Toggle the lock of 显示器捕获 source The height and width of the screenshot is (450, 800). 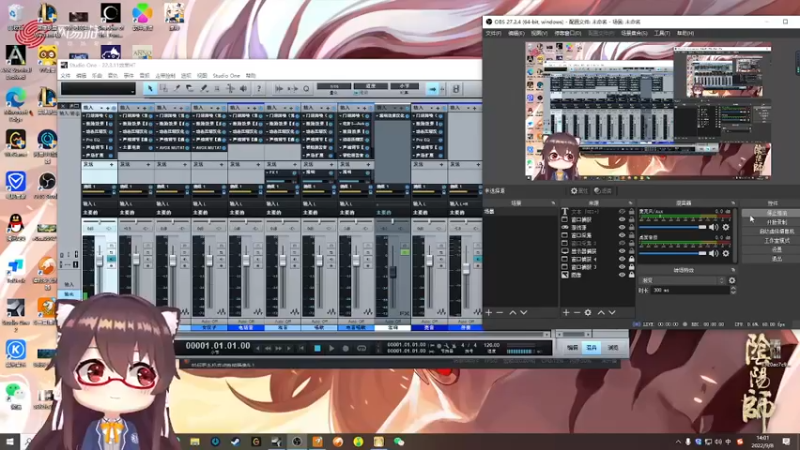[x=632, y=251]
